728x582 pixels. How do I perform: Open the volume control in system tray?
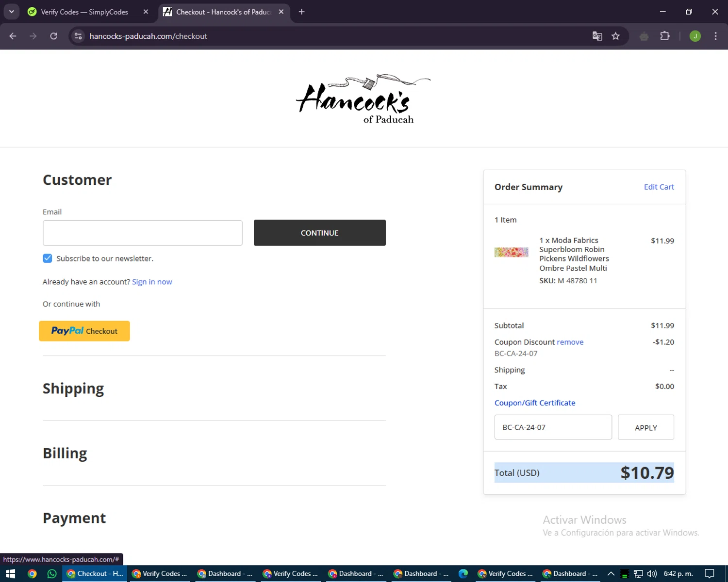point(652,574)
